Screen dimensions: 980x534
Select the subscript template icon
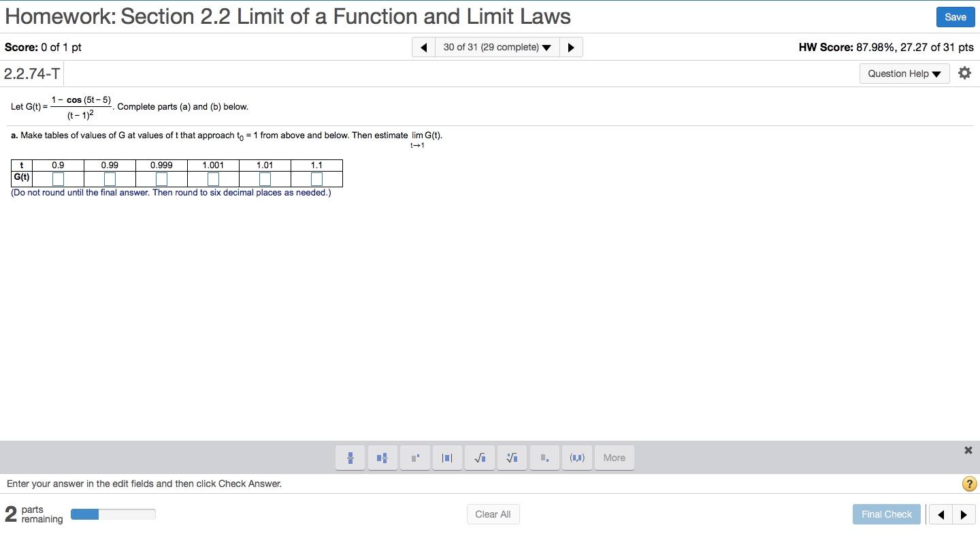click(x=544, y=458)
